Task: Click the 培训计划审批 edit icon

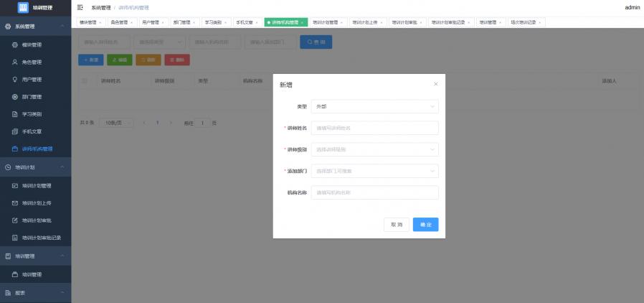Action: point(15,220)
